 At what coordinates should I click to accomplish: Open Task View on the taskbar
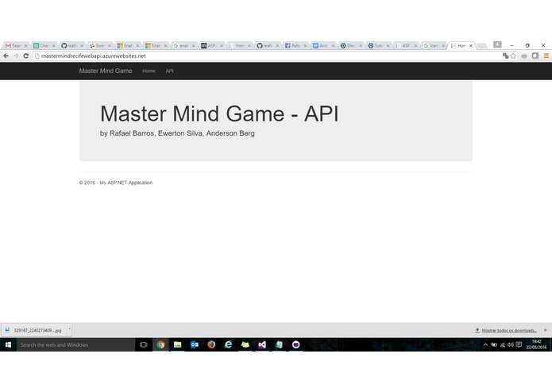tap(143, 344)
